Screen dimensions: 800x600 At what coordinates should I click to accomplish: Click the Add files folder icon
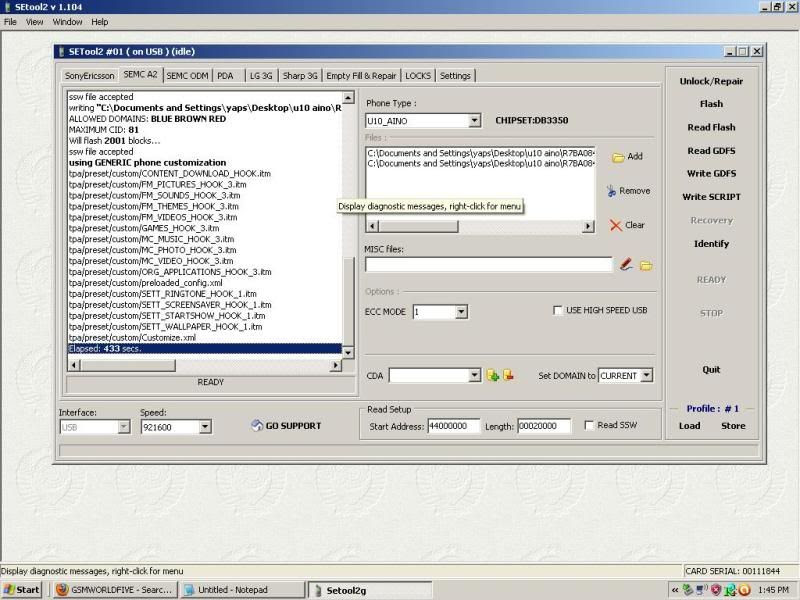point(618,157)
